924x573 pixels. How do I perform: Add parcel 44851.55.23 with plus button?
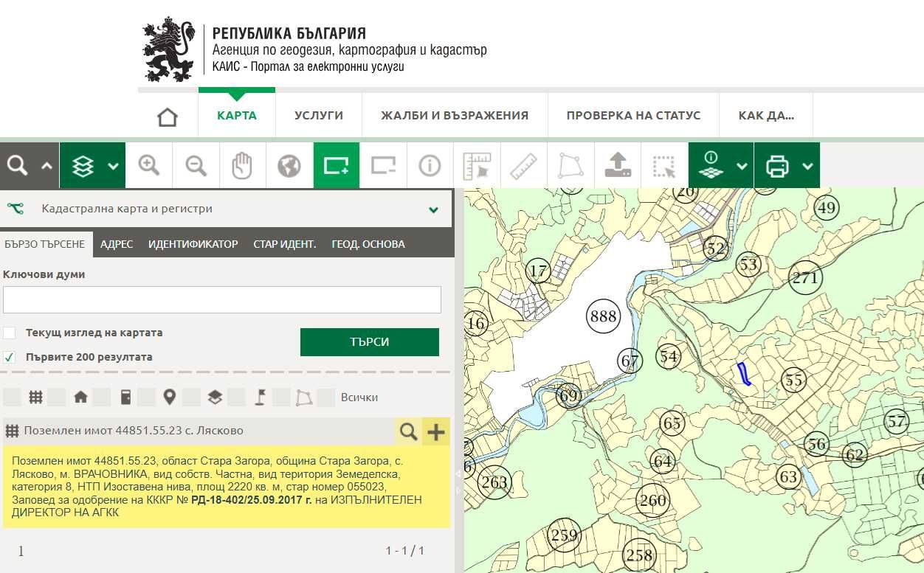(436, 432)
